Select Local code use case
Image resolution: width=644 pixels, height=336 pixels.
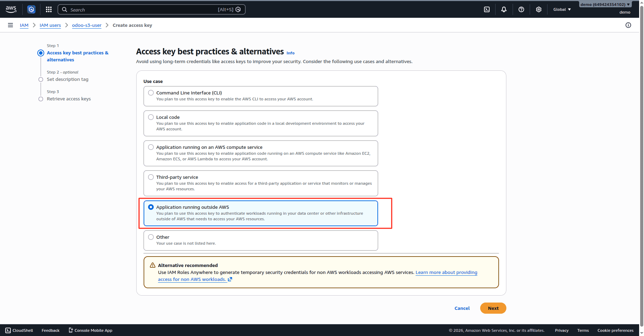pos(261,123)
